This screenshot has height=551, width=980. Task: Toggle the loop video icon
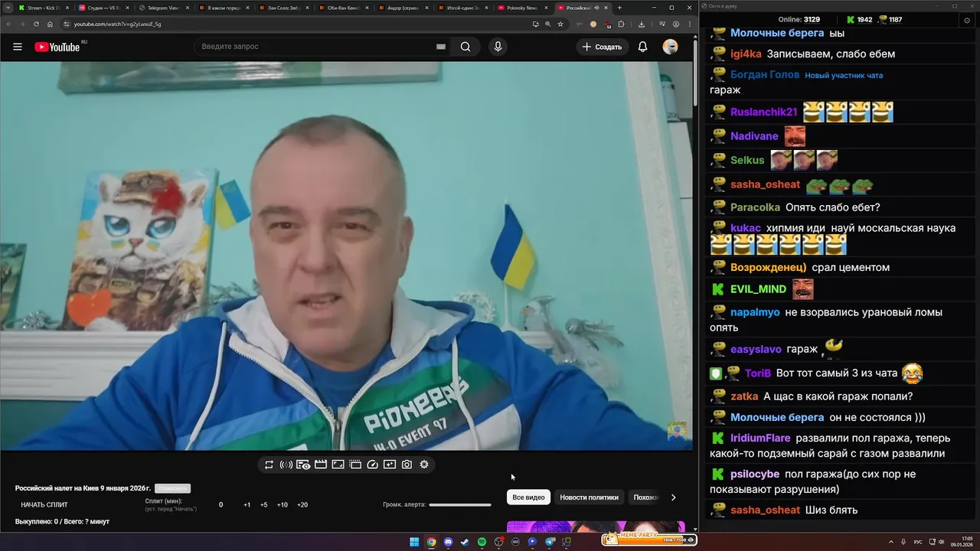pos(269,465)
